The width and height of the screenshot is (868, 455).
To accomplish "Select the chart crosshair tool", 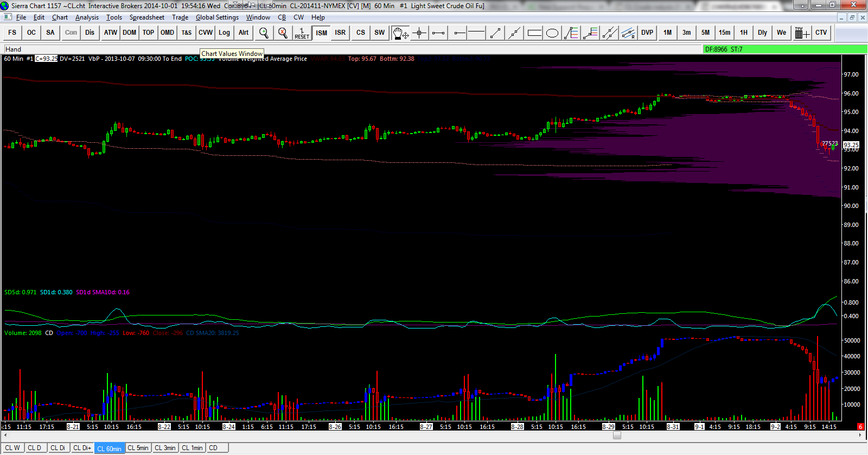I will (x=419, y=33).
